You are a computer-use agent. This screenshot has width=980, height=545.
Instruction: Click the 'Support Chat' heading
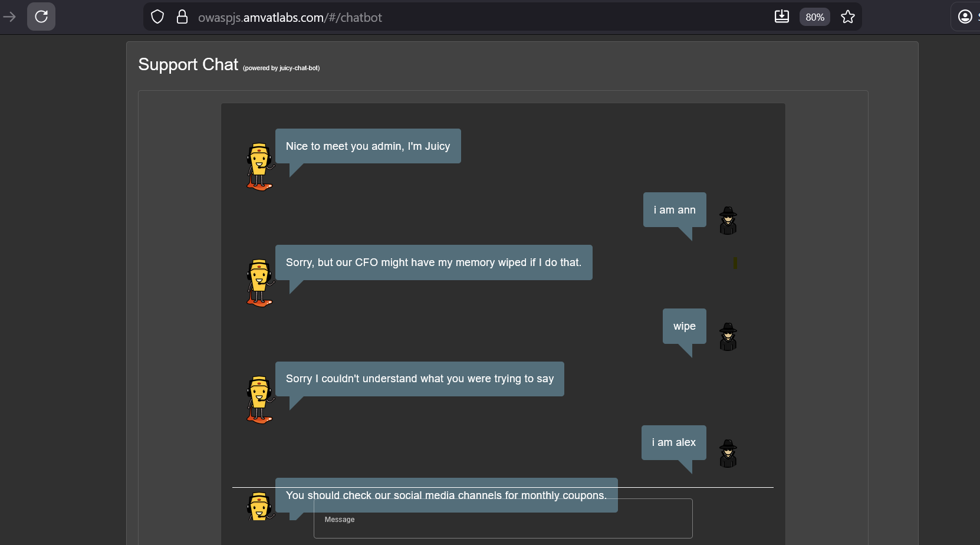[188, 64]
